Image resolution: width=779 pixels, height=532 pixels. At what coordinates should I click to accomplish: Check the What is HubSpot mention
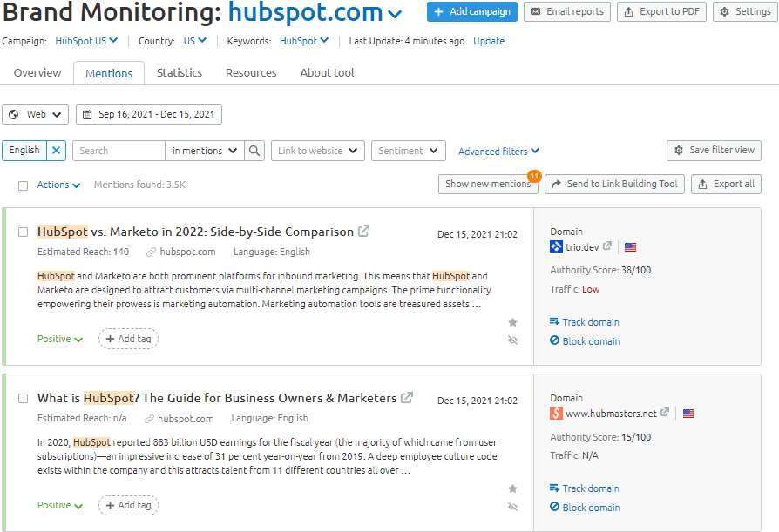pyautogui.click(x=23, y=398)
